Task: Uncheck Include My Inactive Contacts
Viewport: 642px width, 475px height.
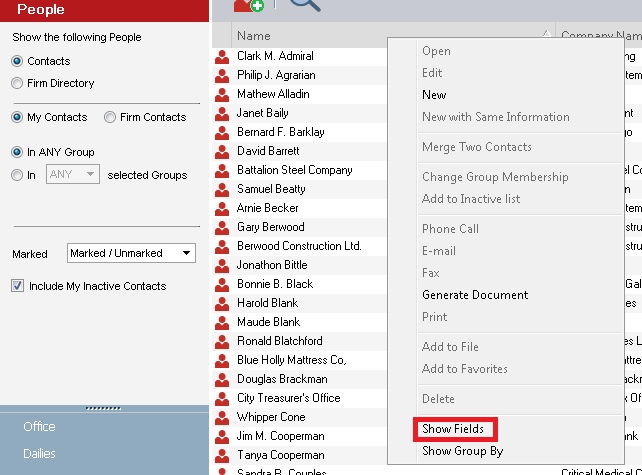Action: pos(18,287)
